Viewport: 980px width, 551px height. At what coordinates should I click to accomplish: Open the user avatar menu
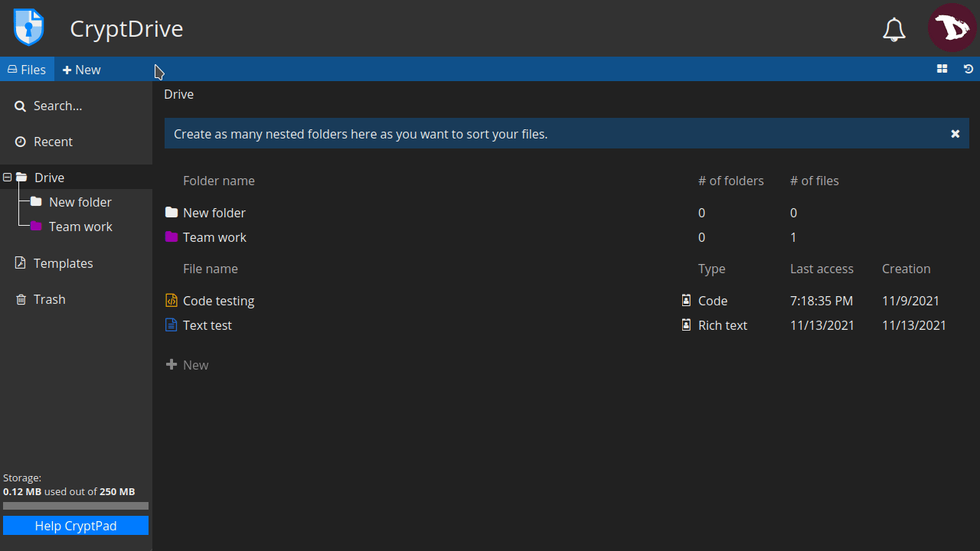[952, 28]
